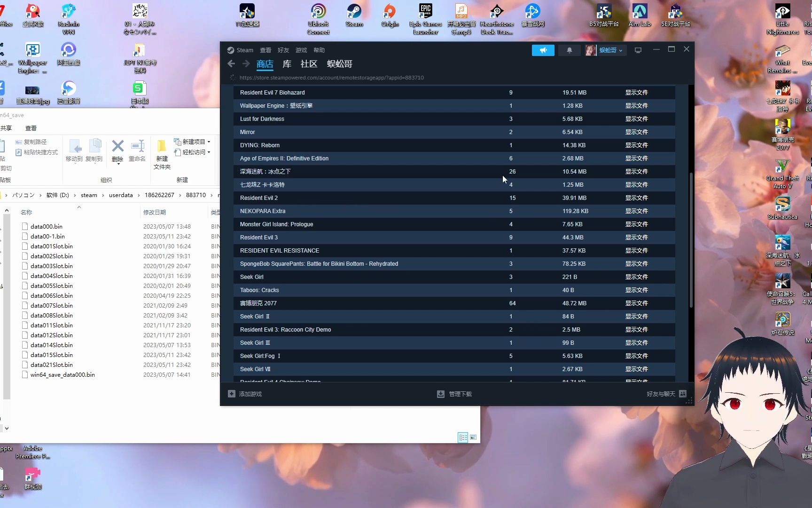Select the Grand Theft Auto V icon
The height and width of the screenshot is (508, 812).
782,174
